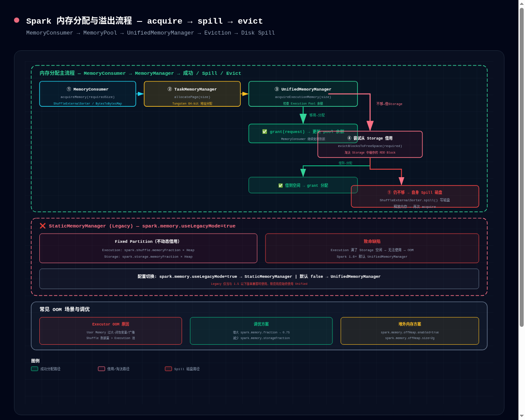Image resolution: width=525 pixels, height=420 pixels.
Task: Click '淘汰 Storage 中缓存的 RDD Block' text
Action: tap(370, 153)
